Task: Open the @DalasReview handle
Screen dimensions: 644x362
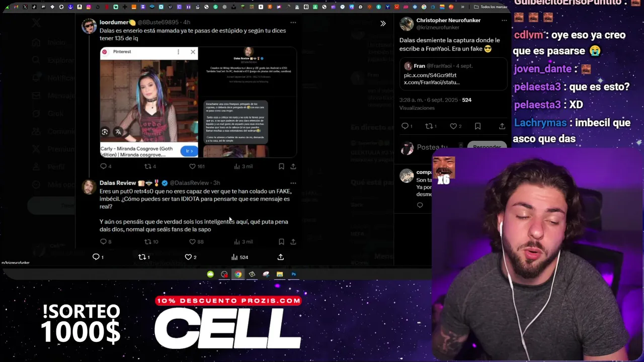Action: pyautogui.click(x=189, y=183)
